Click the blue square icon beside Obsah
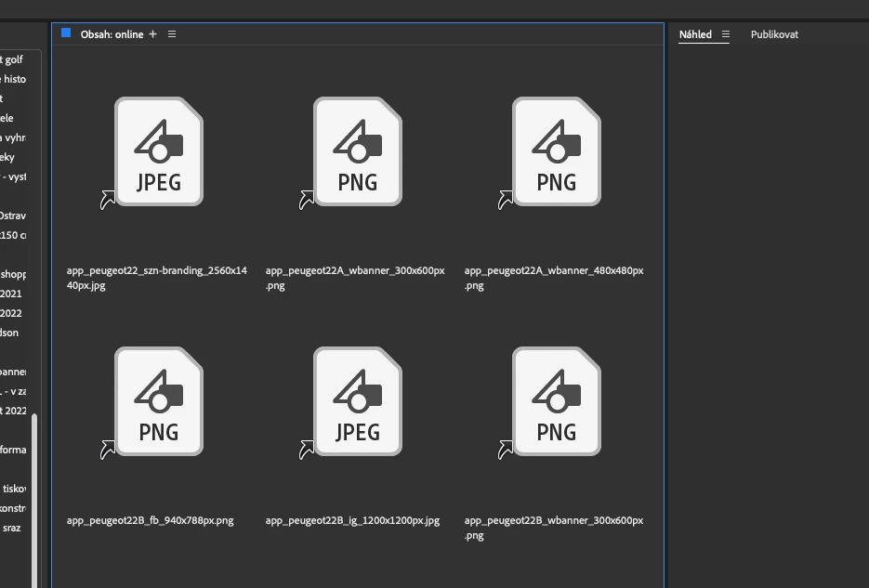869x588 pixels. click(66, 33)
